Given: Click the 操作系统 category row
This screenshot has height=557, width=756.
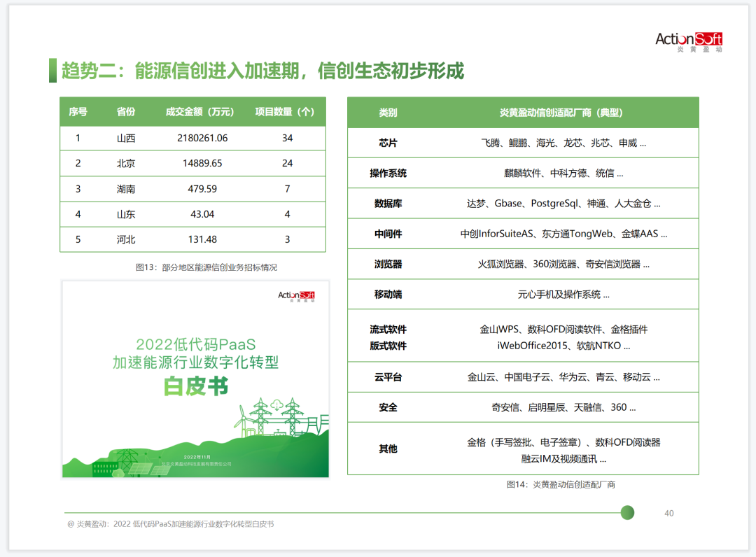Looking at the screenshot, I should pos(388,173).
